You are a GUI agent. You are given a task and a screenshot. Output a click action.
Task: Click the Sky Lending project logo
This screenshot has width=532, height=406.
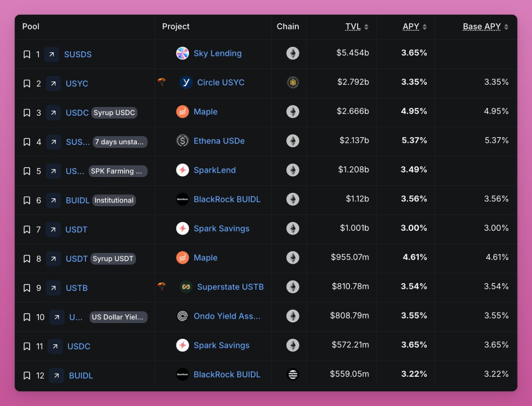click(182, 53)
